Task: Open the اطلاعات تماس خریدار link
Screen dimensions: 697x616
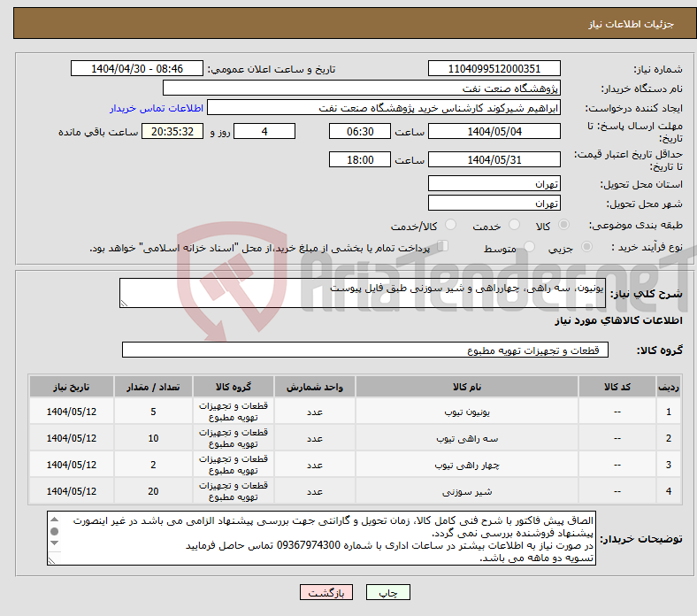Action: [157, 108]
